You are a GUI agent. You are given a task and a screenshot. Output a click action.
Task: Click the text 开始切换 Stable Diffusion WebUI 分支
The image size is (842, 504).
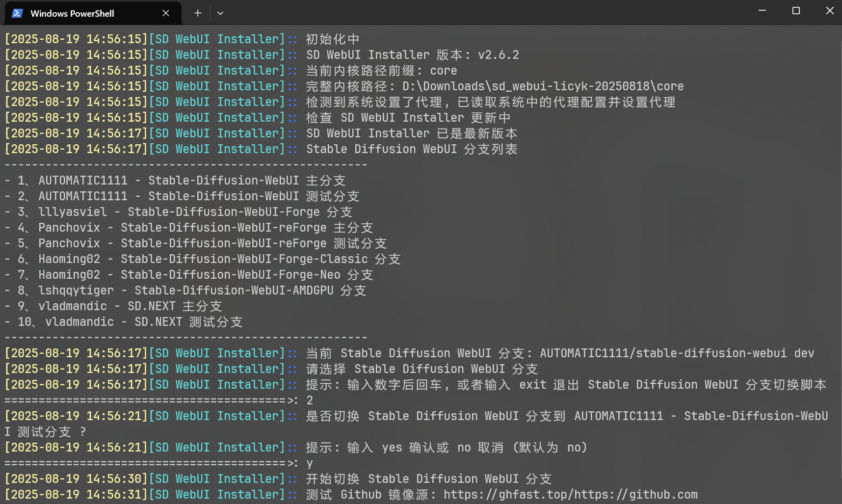[429, 479]
